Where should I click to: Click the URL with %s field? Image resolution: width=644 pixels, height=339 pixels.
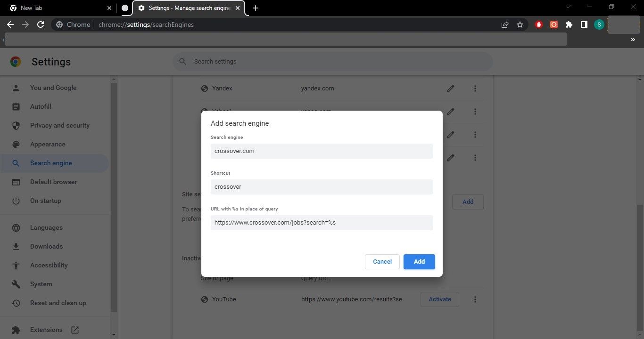[x=322, y=223]
